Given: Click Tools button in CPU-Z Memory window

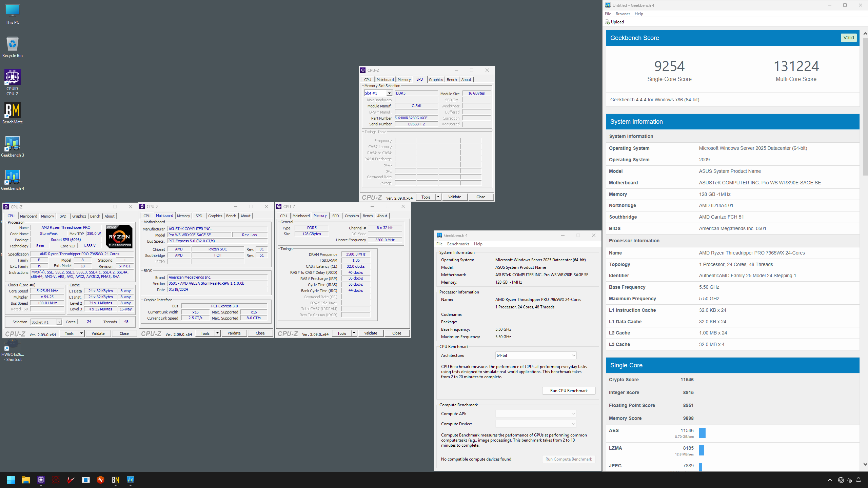Looking at the screenshot, I should (x=342, y=333).
